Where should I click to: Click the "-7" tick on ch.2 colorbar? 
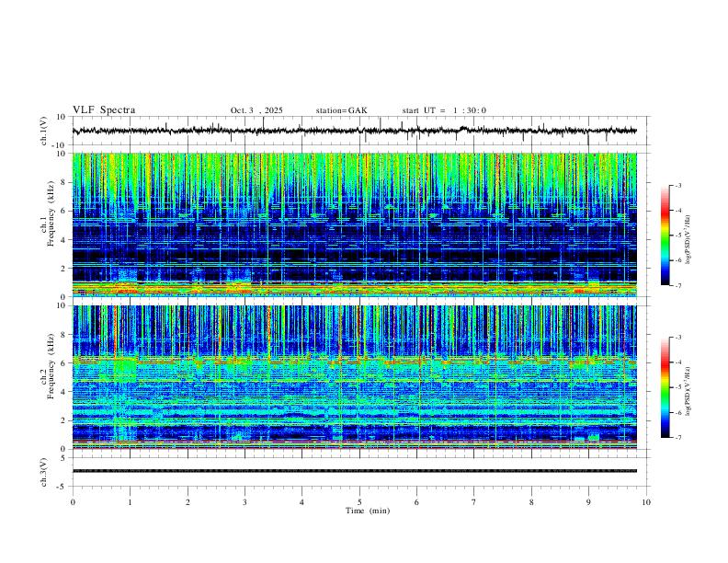click(x=677, y=438)
